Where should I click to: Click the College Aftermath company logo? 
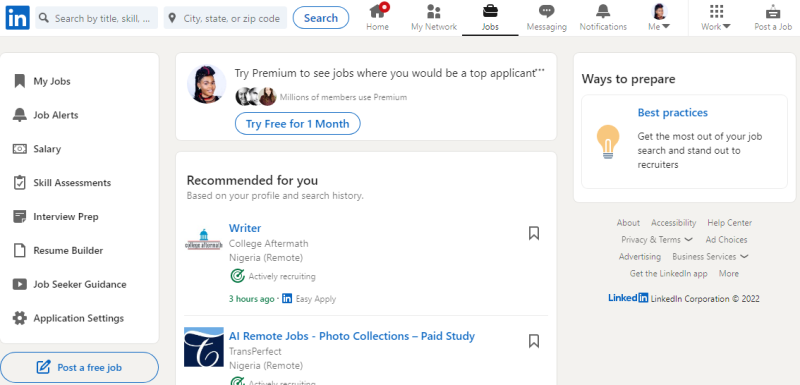click(204, 239)
